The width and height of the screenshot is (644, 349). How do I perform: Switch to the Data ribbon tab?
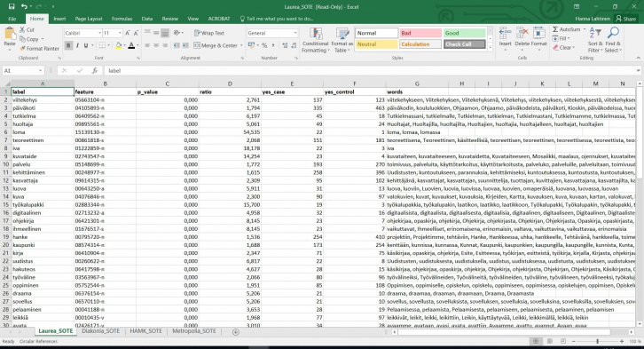(x=147, y=19)
